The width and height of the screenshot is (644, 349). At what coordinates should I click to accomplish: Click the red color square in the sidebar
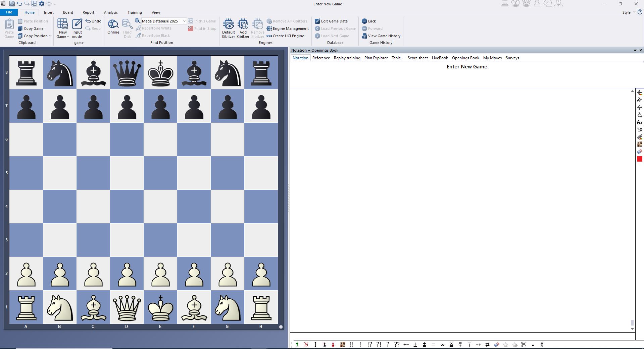(640, 159)
